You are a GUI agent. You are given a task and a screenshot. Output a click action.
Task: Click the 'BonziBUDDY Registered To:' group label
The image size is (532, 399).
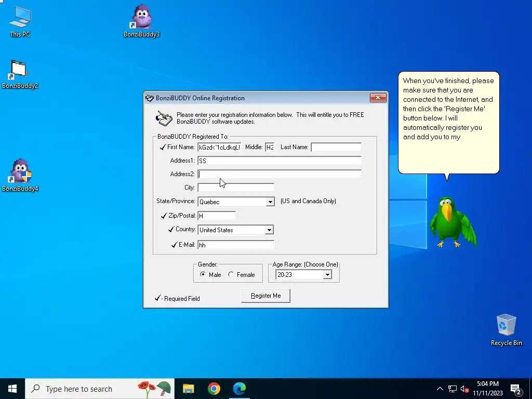pyautogui.click(x=193, y=137)
